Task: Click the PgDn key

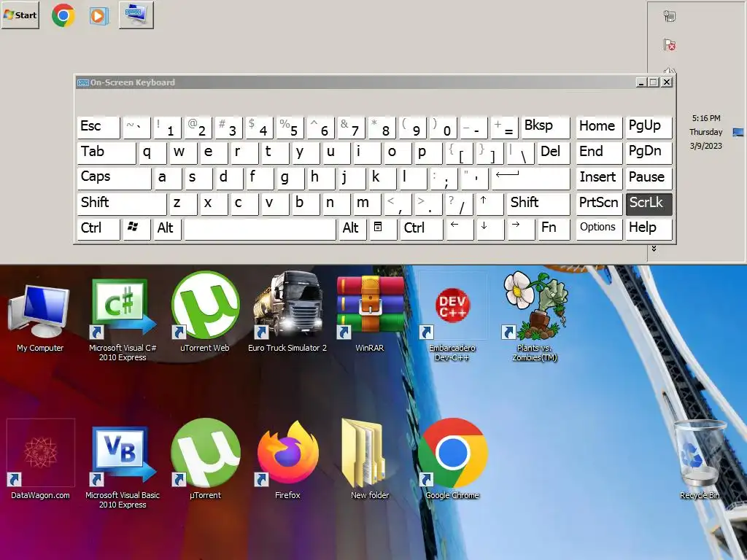Action: [649, 153]
